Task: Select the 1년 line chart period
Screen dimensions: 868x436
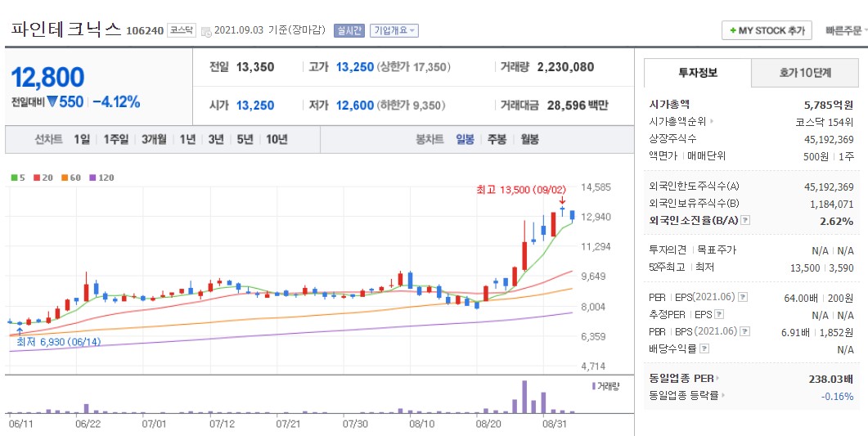Action: tap(187, 139)
